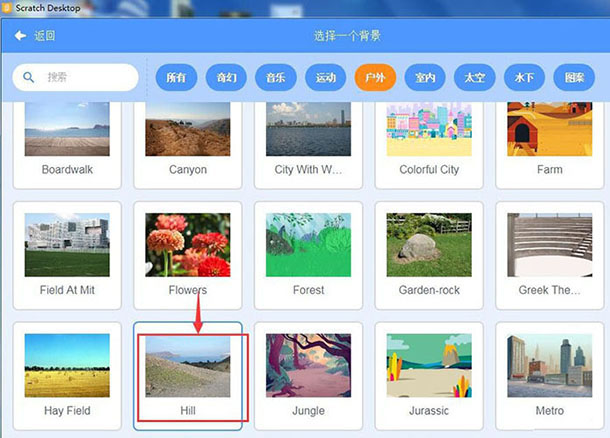The width and height of the screenshot is (610, 438).
Task: Choose the Greek Theater backdrop thumbnail
Action: [x=550, y=245]
